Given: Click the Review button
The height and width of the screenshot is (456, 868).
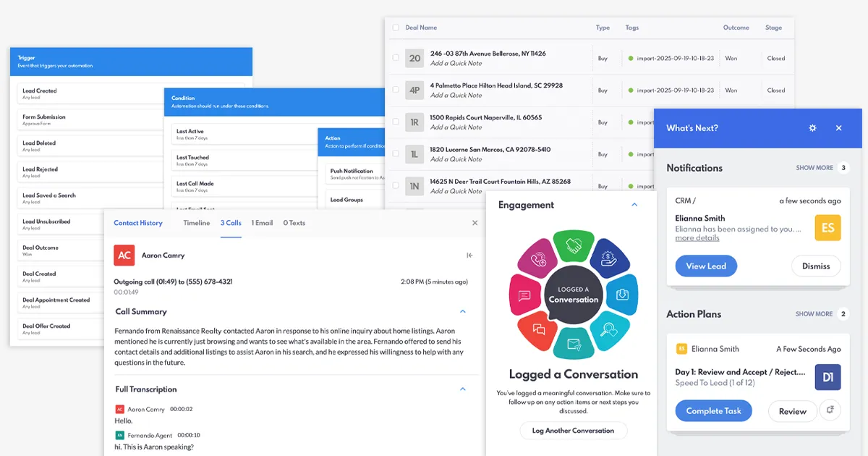Looking at the screenshot, I should (792, 411).
